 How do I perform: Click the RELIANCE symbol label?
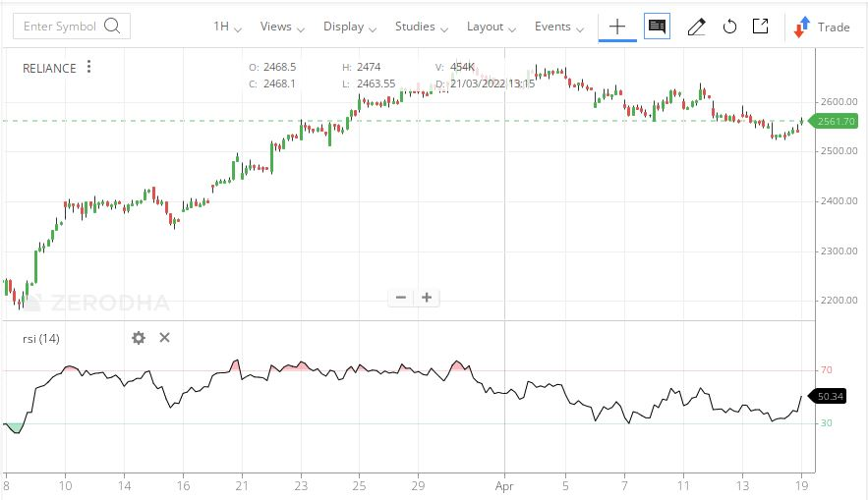(x=49, y=68)
